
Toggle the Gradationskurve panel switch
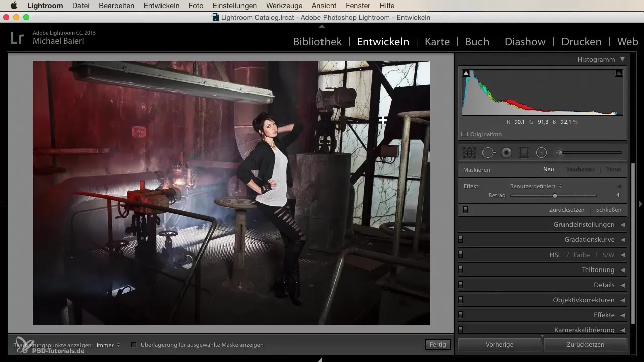tap(460, 239)
